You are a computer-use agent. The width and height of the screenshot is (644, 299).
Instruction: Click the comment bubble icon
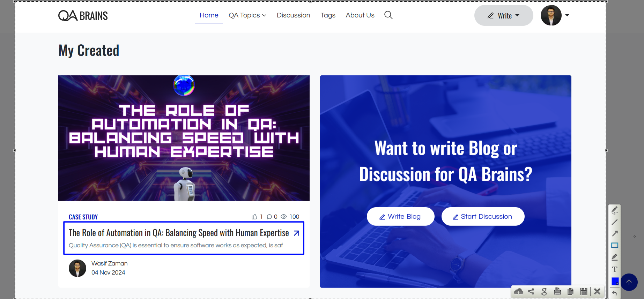point(269,217)
